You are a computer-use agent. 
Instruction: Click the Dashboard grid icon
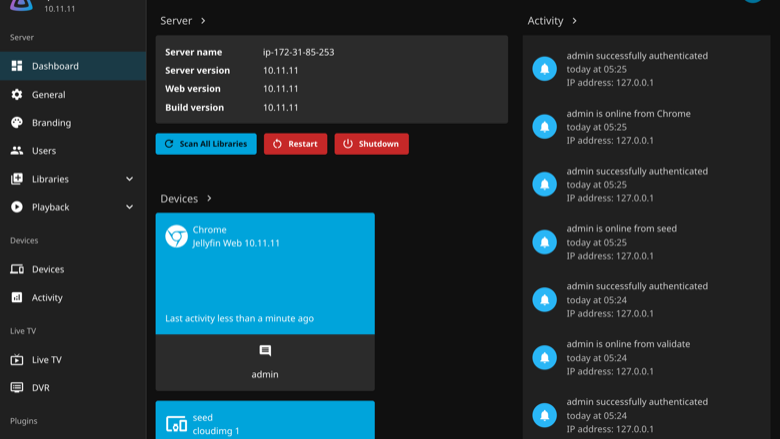(17, 66)
